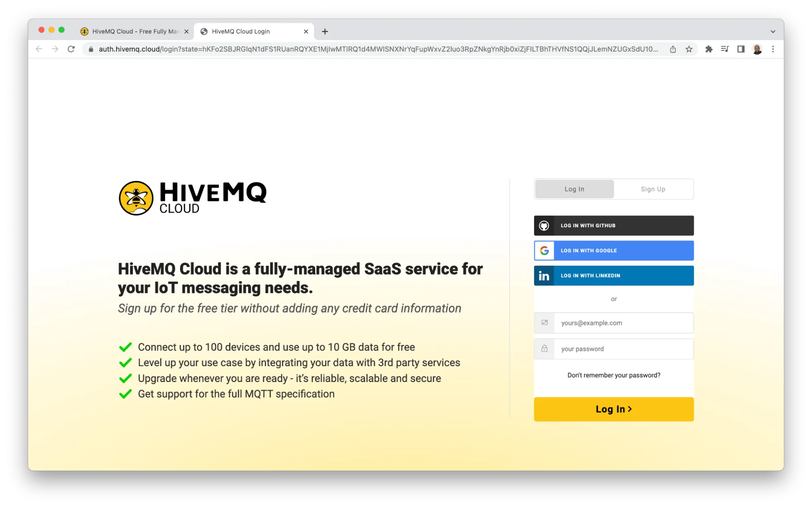Close the HiveMQ Cloud Login tab
Screen dimensions: 812x508
306,31
